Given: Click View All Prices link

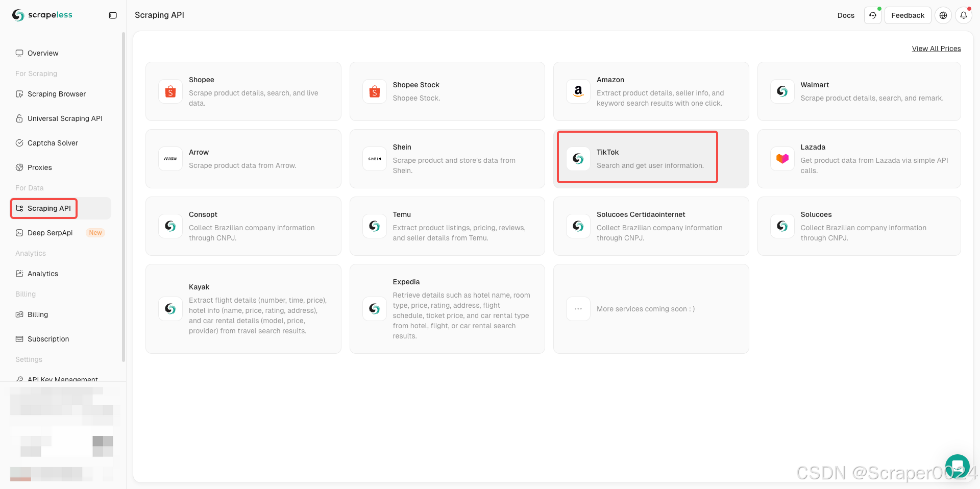Looking at the screenshot, I should pos(936,48).
